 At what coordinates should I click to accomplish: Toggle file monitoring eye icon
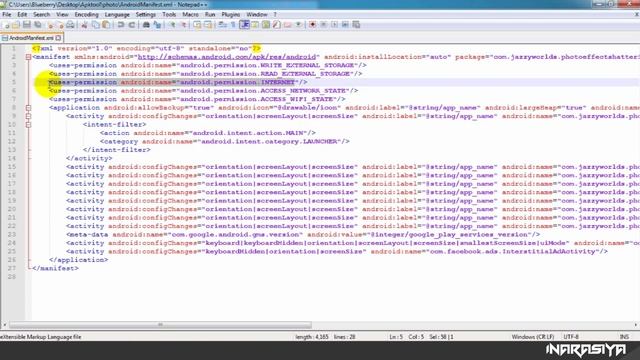click(298, 25)
